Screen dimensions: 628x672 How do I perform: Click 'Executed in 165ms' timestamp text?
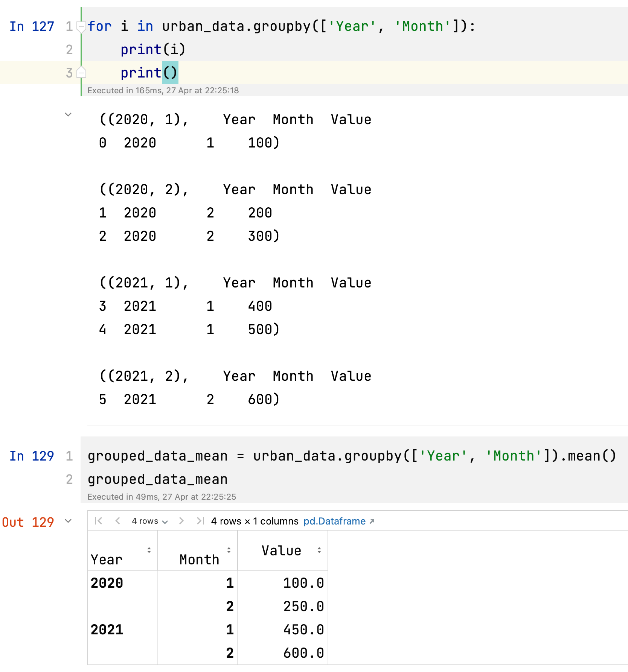pos(163,90)
